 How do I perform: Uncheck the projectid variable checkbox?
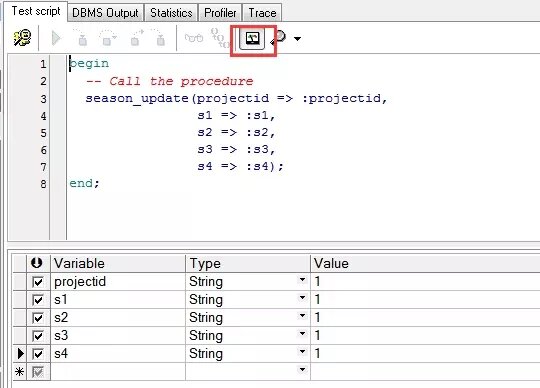38,282
